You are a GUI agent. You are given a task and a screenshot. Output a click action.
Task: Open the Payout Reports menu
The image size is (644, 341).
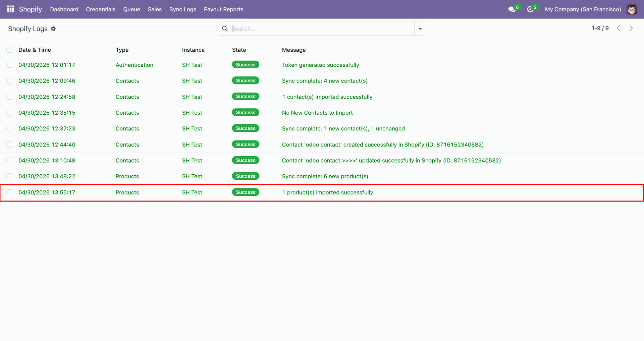click(224, 9)
